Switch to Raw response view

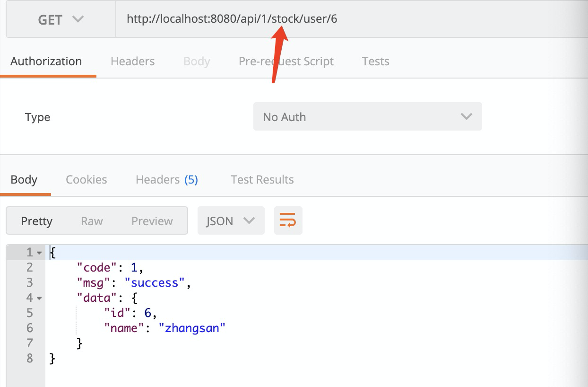tap(92, 221)
